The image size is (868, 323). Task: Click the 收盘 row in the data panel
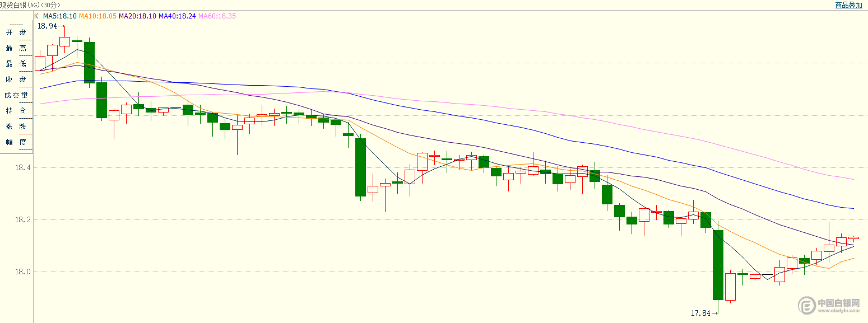click(16, 79)
